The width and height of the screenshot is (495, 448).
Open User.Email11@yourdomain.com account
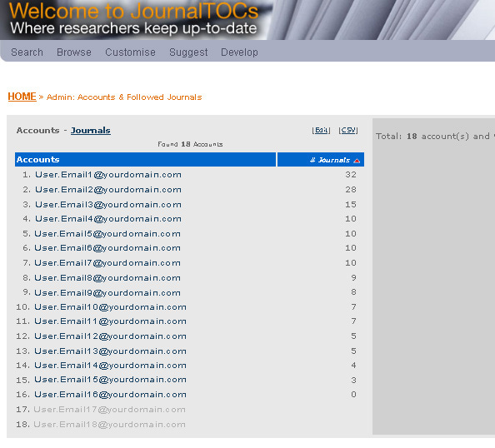click(x=111, y=321)
